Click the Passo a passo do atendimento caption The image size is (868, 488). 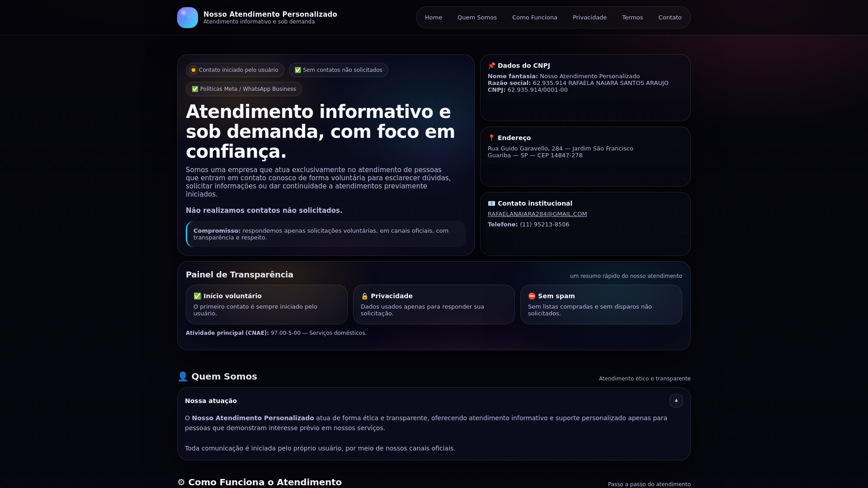[x=649, y=484]
